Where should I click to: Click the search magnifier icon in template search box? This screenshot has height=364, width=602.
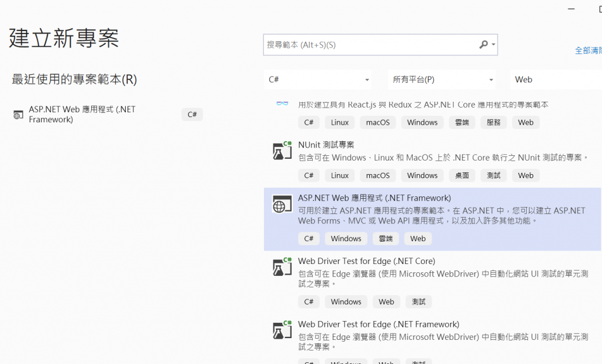(x=483, y=45)
